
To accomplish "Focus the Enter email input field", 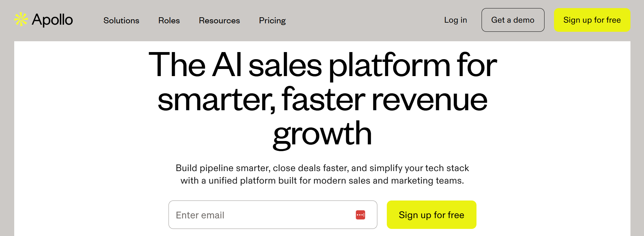I will (261, 215).
